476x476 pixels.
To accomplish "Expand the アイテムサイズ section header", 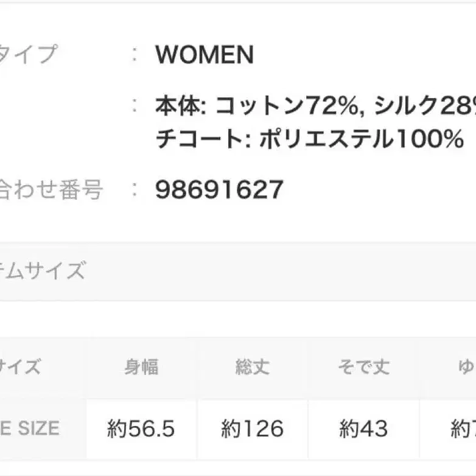I will (x=43, y=271).
